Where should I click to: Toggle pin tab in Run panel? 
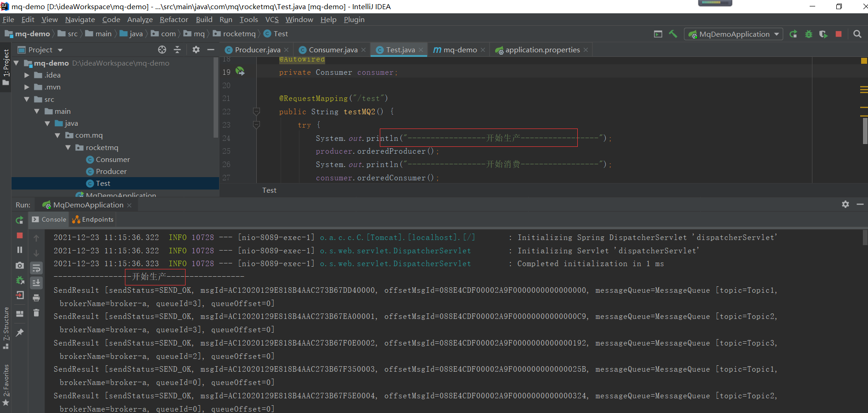click(x=19, y=333)
